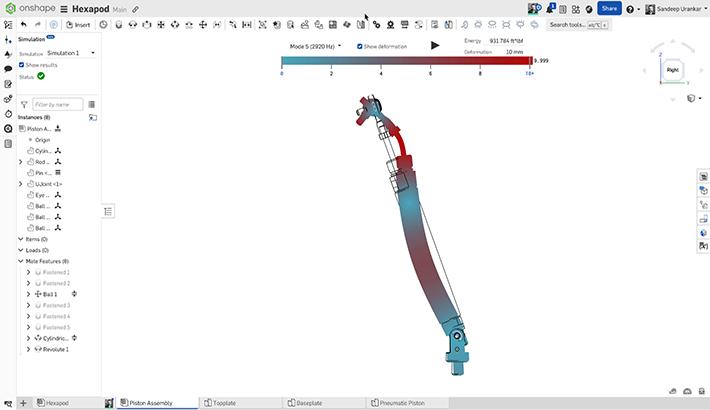Image resolution: width=710 pixels, height=410 pixels.
Task: Select the Revolute mate tool
Action: click(133, 25)
